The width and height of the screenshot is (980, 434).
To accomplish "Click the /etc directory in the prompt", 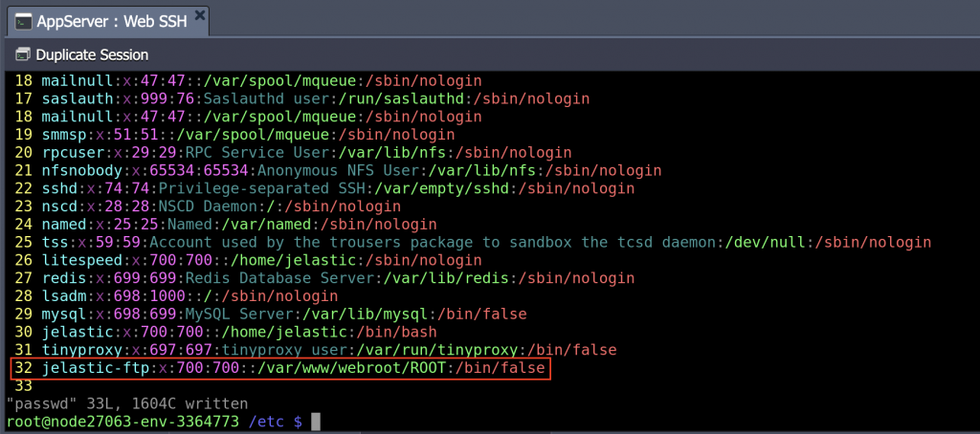I will pos(266,423).
